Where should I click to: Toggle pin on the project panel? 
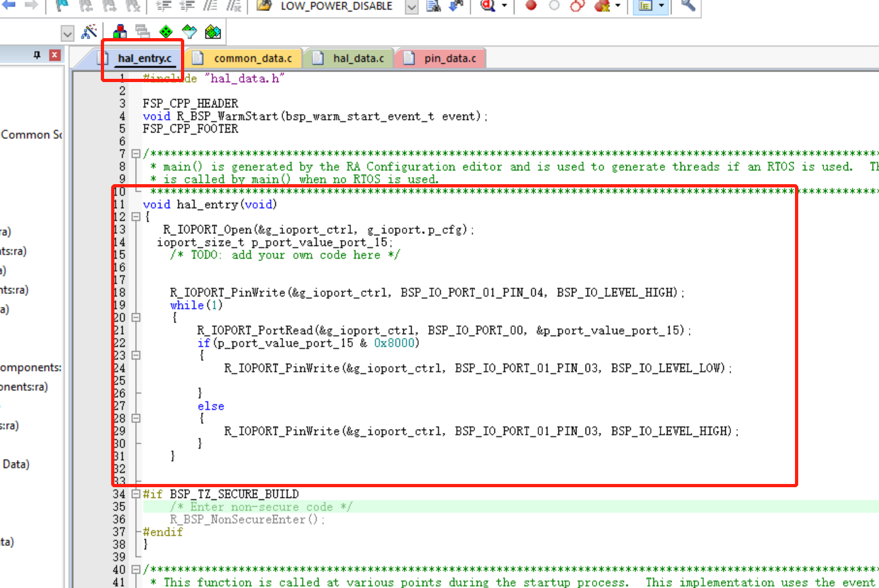(x=37, y=56)
